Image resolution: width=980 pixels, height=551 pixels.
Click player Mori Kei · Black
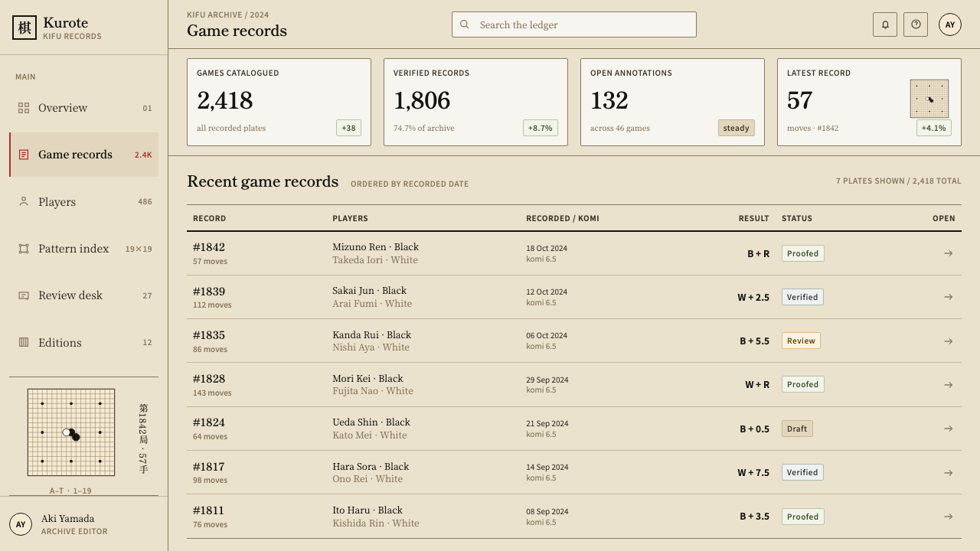click(367, 379)
